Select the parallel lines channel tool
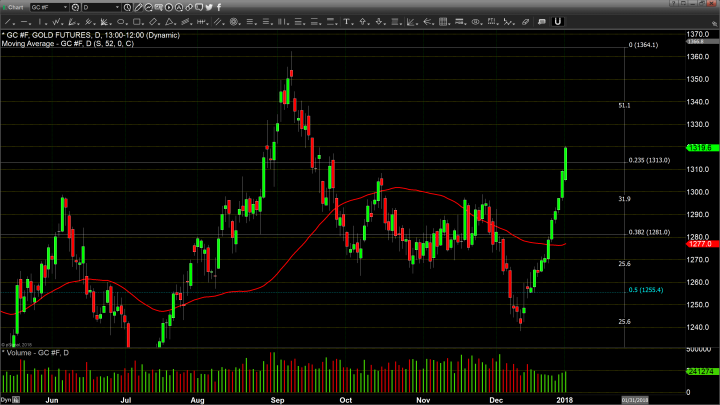Viewport: 720px width, 405px height. point(217,22)
